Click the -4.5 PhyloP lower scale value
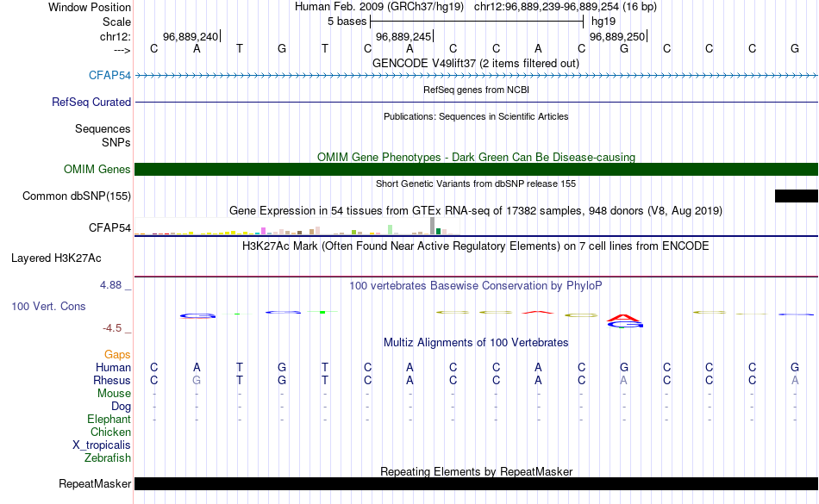The width and height of the screenshot is (819, 504). pyautogui.click(x=112, y=327)
